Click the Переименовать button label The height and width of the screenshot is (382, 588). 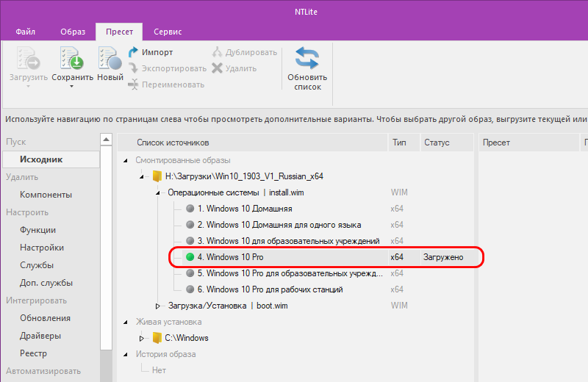[173, 84]
